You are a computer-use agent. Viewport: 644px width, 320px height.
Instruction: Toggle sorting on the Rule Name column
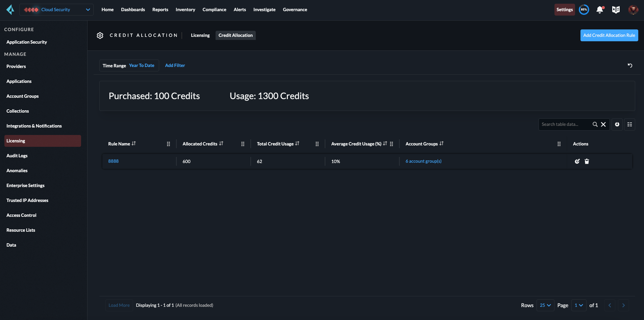pyautogui.click(x=134, y=143)
